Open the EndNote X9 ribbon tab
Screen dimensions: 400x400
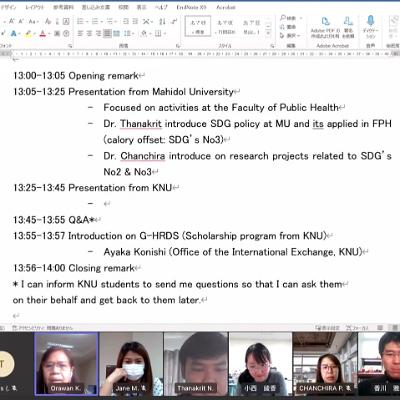192,7
